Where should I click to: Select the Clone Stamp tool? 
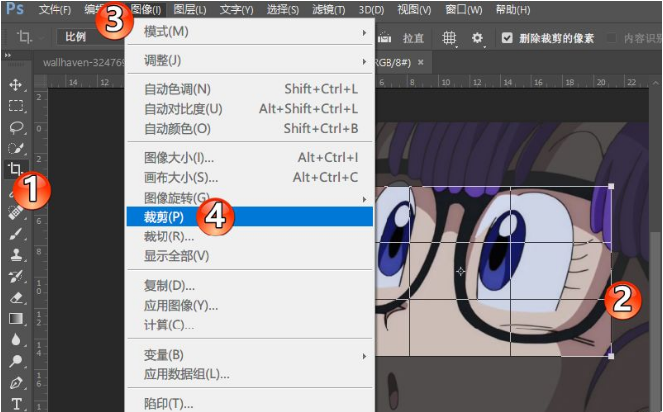point(16,255)
